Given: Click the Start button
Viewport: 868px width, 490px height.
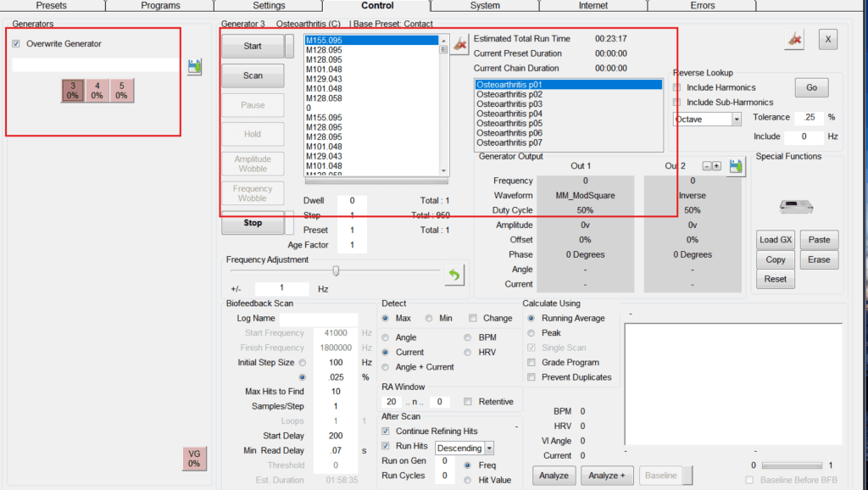Looking at the screenshot, I should [x=253, y=46].
